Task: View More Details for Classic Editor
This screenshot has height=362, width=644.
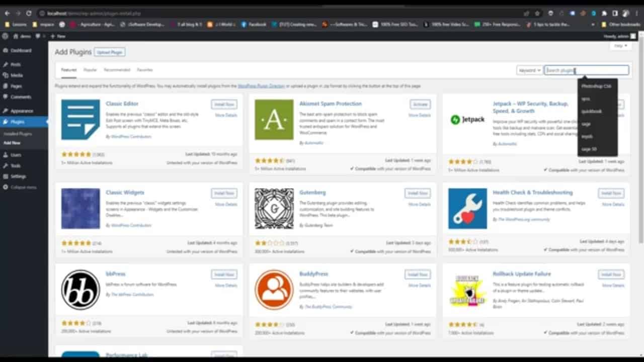Action: [226, 116]
